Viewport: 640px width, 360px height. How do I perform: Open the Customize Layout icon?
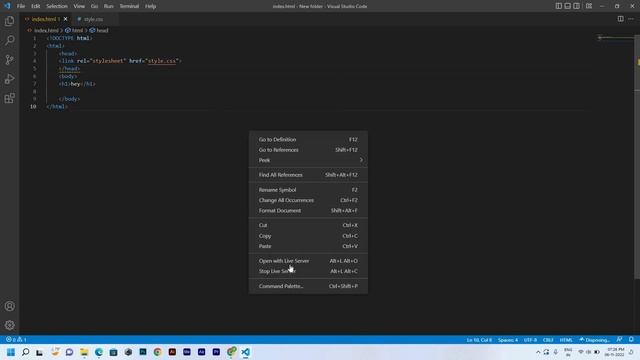point(589,6)
